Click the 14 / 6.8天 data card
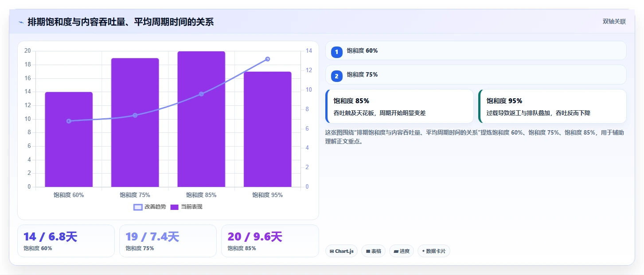Viewport: 644px width, 275px height. 66,241
